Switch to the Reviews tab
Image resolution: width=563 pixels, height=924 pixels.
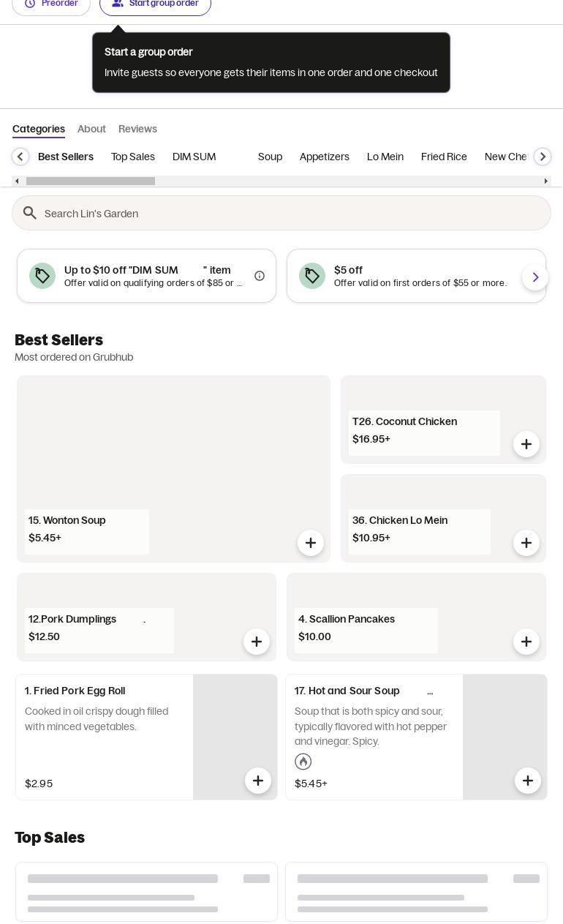pyautogui.click(x=137, y=129)
